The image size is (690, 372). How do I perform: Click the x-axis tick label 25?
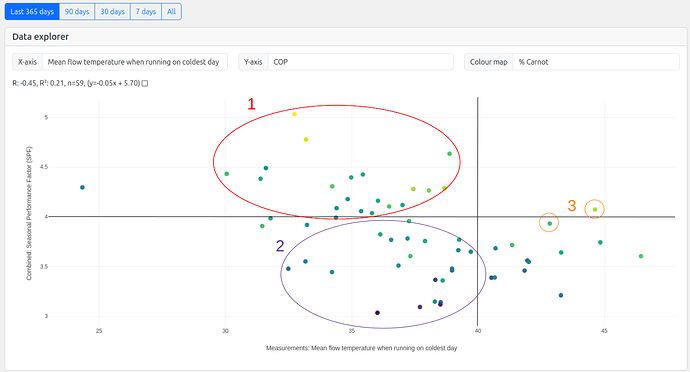tap(99, 331)
